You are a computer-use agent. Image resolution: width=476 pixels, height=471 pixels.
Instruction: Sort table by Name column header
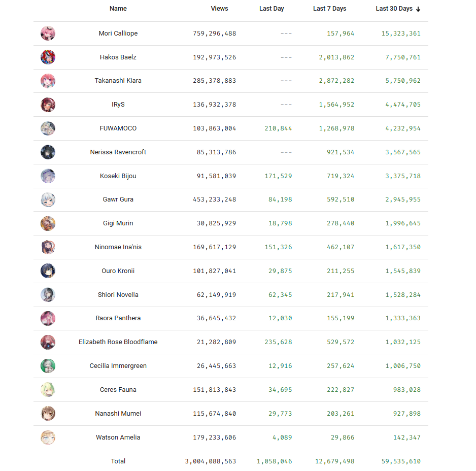[x=118, y=9]
